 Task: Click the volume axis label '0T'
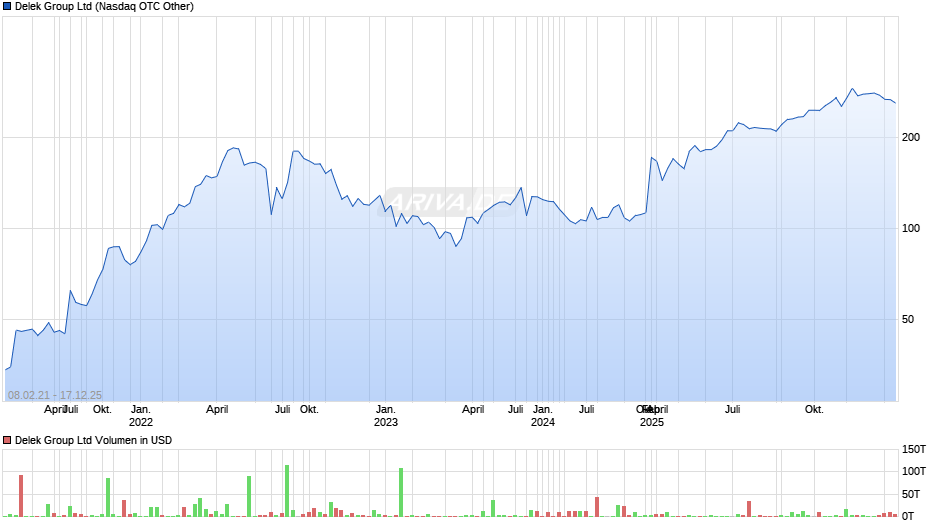point(908,516)
